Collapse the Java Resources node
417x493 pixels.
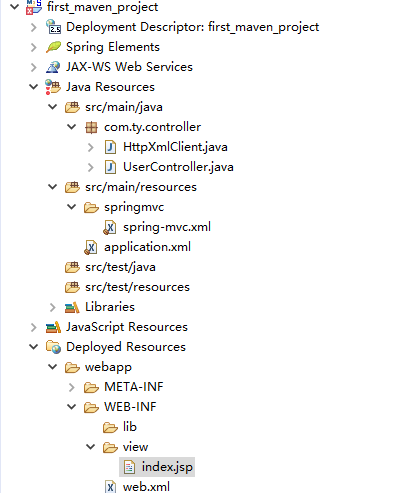coord(34,87)
